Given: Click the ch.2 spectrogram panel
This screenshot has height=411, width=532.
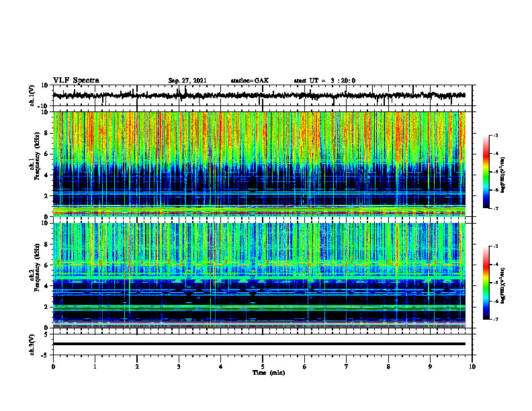Looking at the screenshot, I should coord(259,275).
